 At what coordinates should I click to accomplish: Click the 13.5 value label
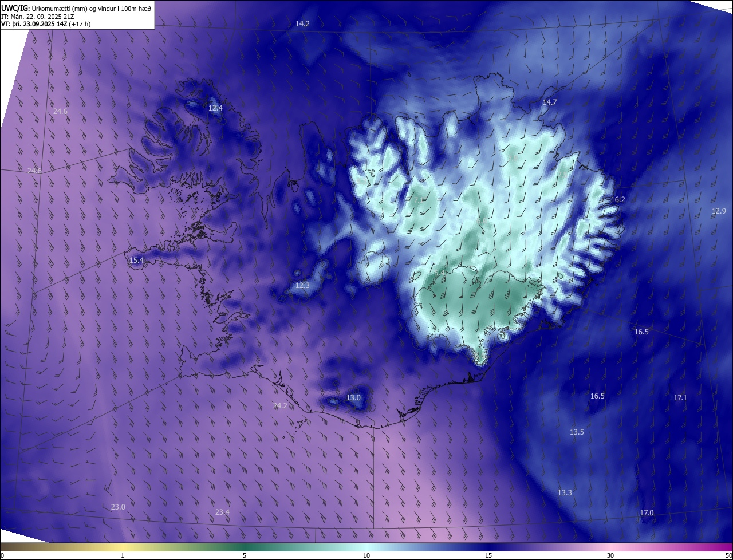[x=577, y=432]
